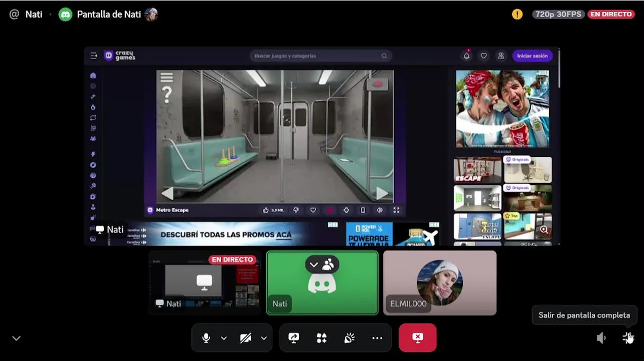Open the ESCAPE game thumbnail
Image resolution: width=644 pixels, height=361 pixels.
point(477,169)
